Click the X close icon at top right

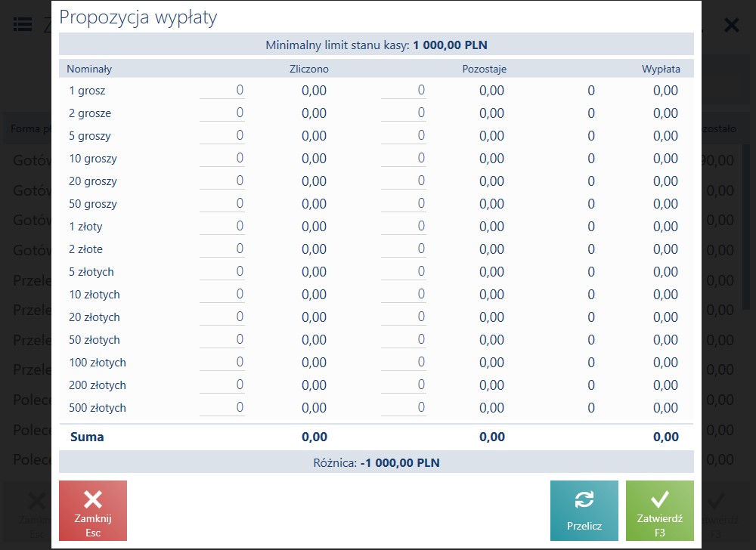tap(731, 25)
